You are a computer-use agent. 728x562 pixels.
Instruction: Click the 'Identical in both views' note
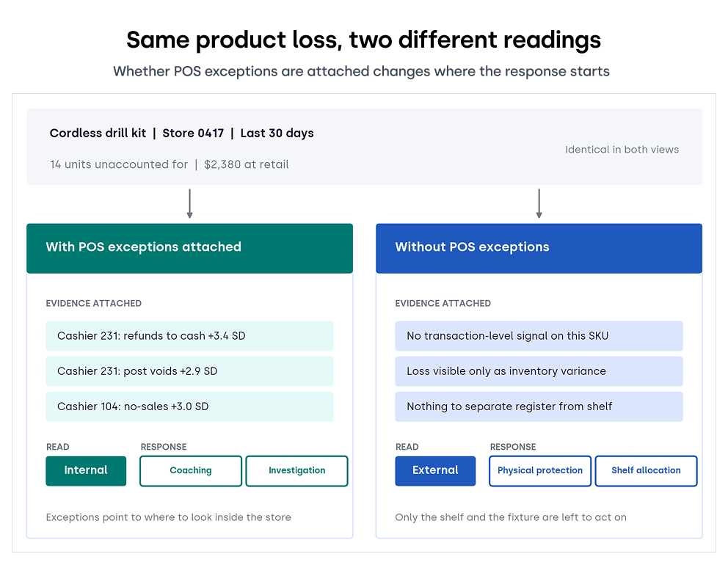(x=622, y=150)
